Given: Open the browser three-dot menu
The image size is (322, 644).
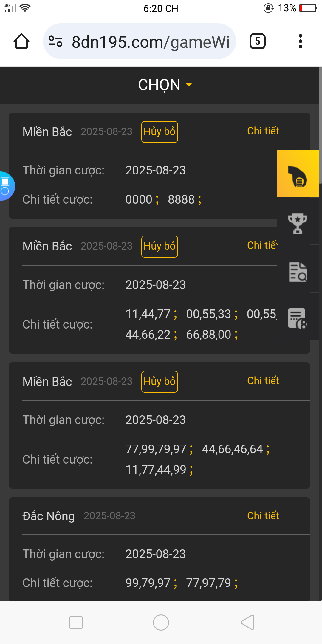Looking at the screenshot, I should coord(301,41).
